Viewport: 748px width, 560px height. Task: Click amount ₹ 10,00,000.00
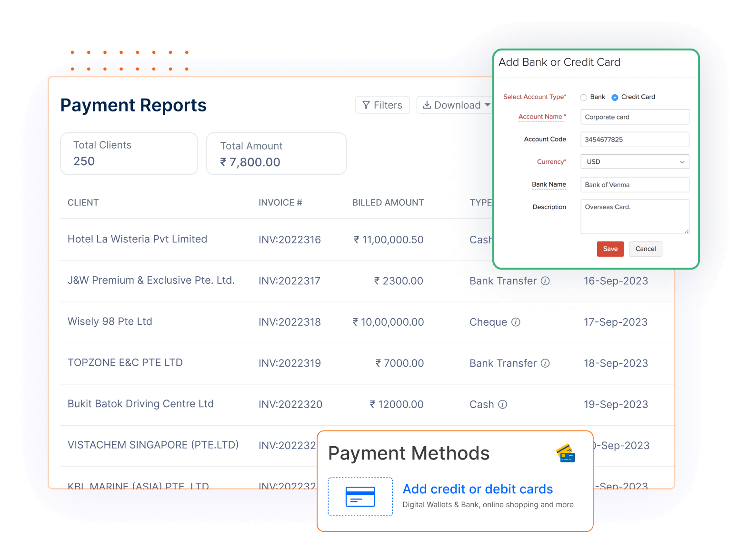point(388,322)
